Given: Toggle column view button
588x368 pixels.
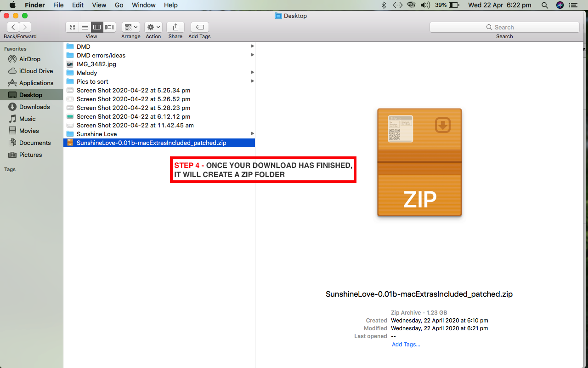Looking at the screenshot, I should tap(97, 27).
